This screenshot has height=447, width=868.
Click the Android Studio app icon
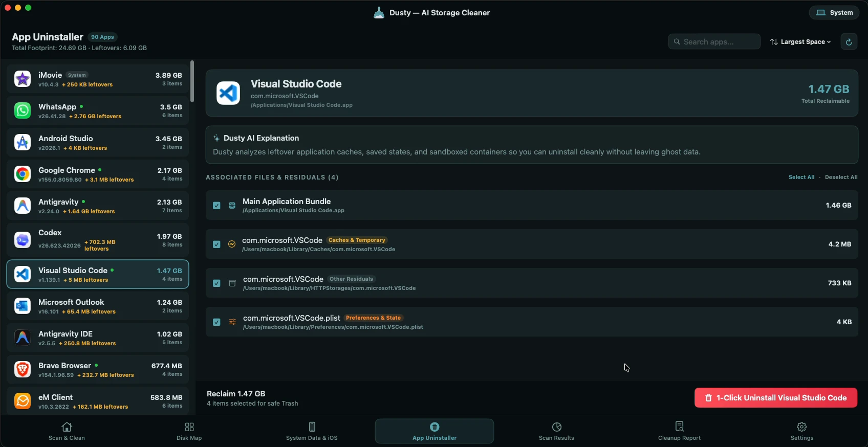pos(23,142)
